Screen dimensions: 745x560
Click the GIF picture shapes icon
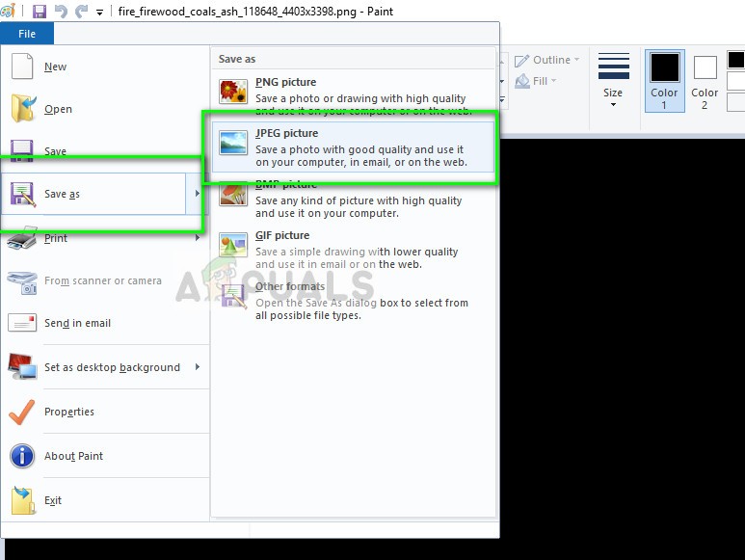233,245
